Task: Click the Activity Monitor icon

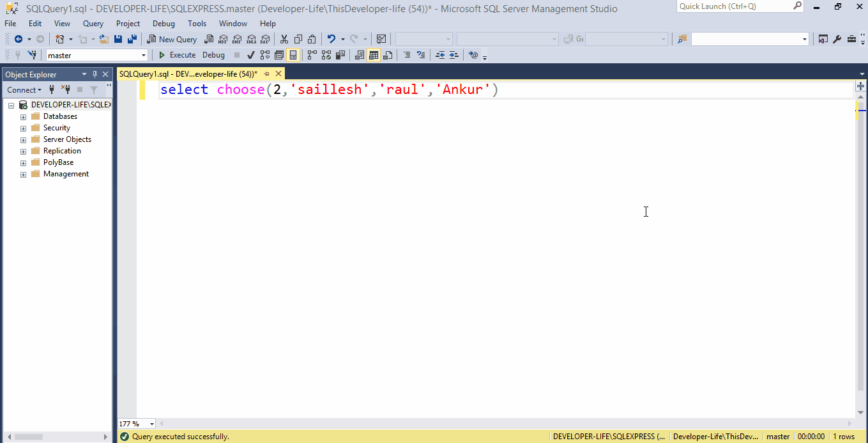Action: point(381,39)
